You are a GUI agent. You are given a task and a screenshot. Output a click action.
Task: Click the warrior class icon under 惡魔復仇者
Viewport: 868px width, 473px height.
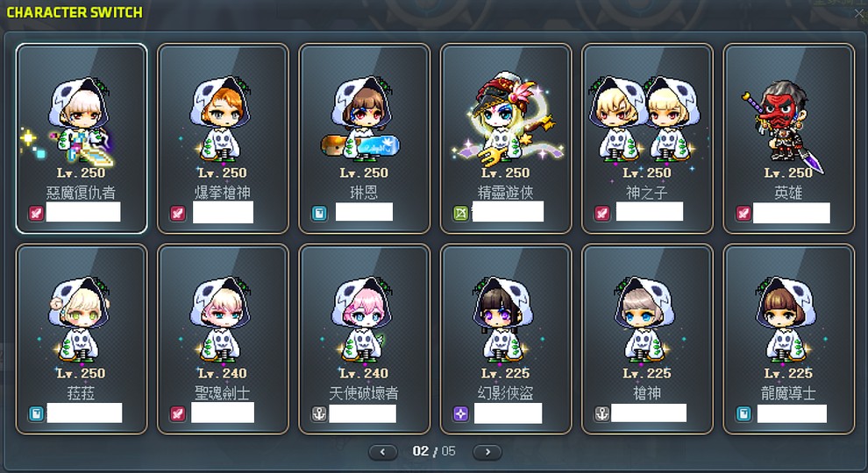click(x=36, y=213)
